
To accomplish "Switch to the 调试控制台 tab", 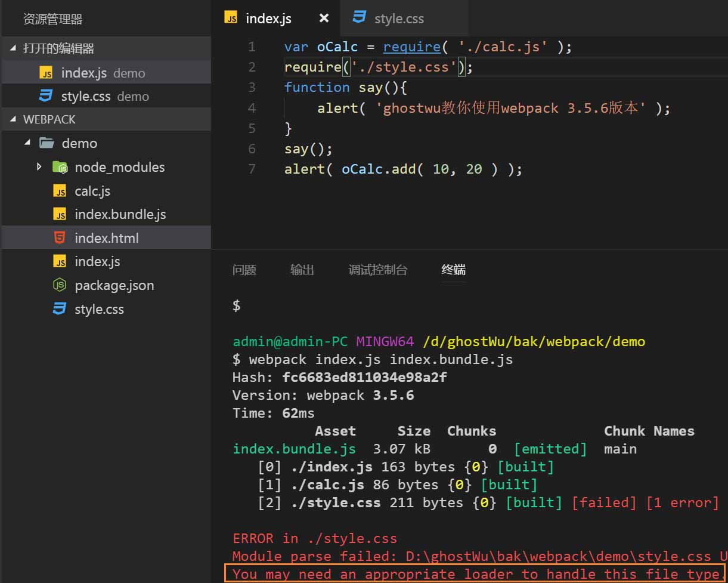I will coord(378,270).
